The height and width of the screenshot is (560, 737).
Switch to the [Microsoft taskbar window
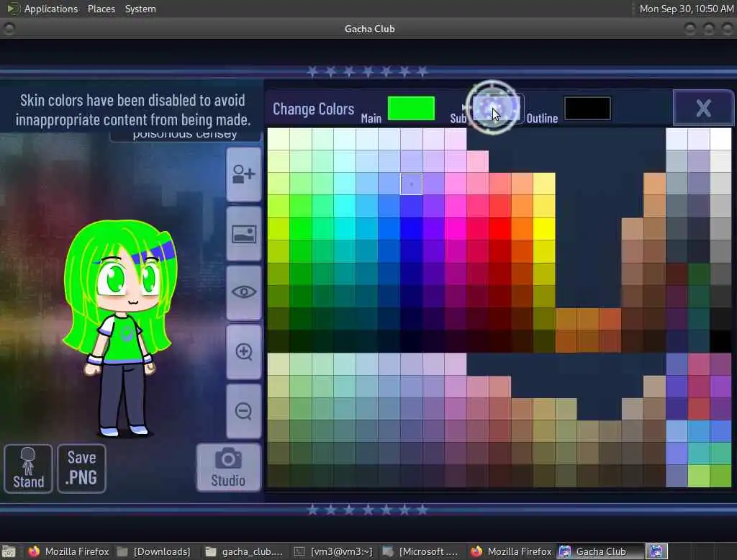click(420, 551)
